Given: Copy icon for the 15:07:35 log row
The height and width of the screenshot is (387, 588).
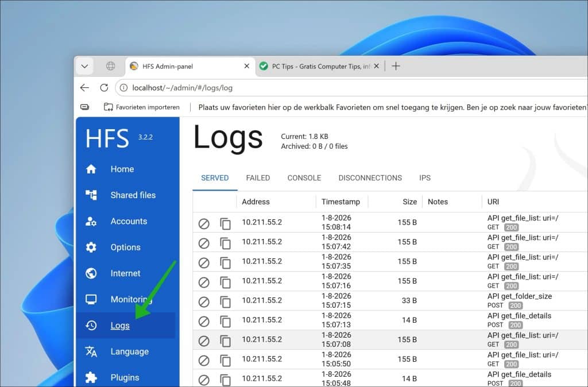Looking at the screenshot, I should click(225, 263).
